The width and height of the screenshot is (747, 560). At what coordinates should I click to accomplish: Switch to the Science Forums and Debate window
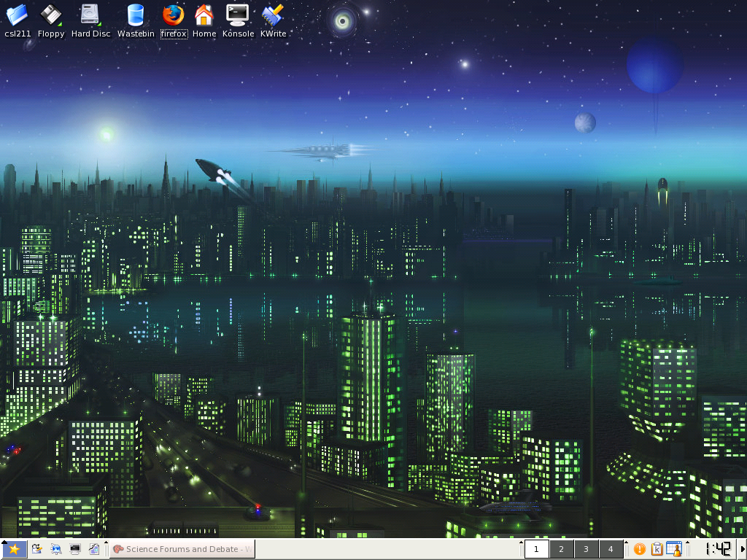pyautogui.click(x=182, y=549)
